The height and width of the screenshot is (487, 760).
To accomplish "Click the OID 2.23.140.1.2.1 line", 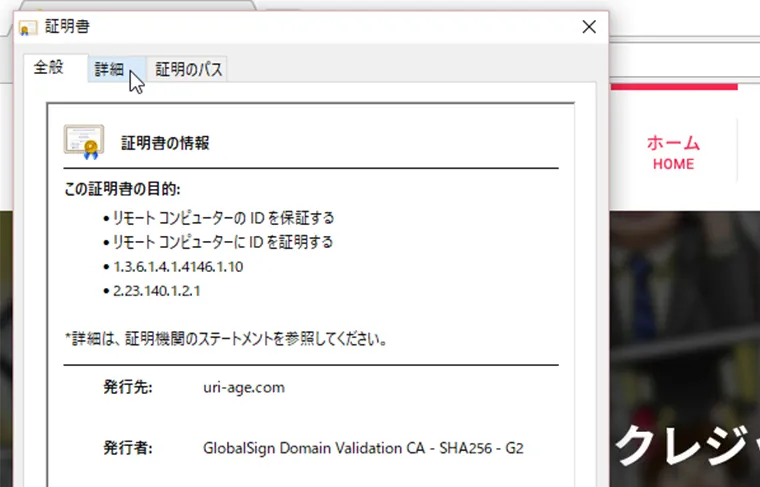I will [x=157, y=291].
